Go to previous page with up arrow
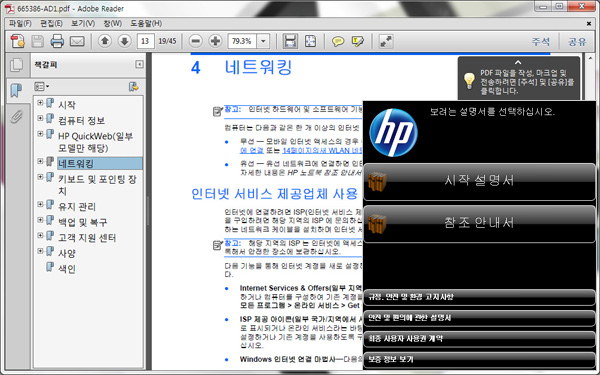The width and height of the screenshot is (600, 375). pyautogui.click(x=104, y=41)
